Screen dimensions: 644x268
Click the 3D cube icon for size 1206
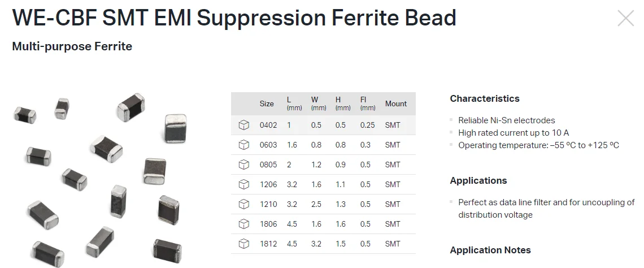[243, 184]
